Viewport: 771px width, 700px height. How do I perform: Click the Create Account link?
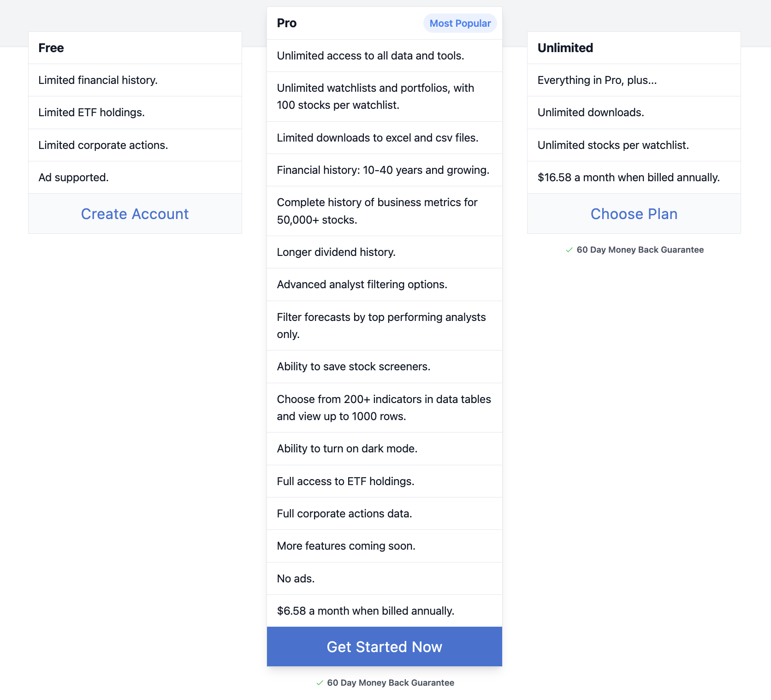[x=135, y=214]
